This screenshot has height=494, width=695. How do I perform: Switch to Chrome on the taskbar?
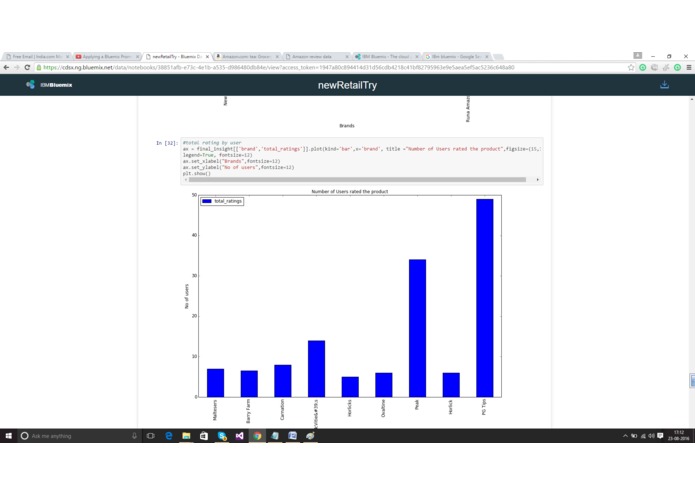click(257, 436)
